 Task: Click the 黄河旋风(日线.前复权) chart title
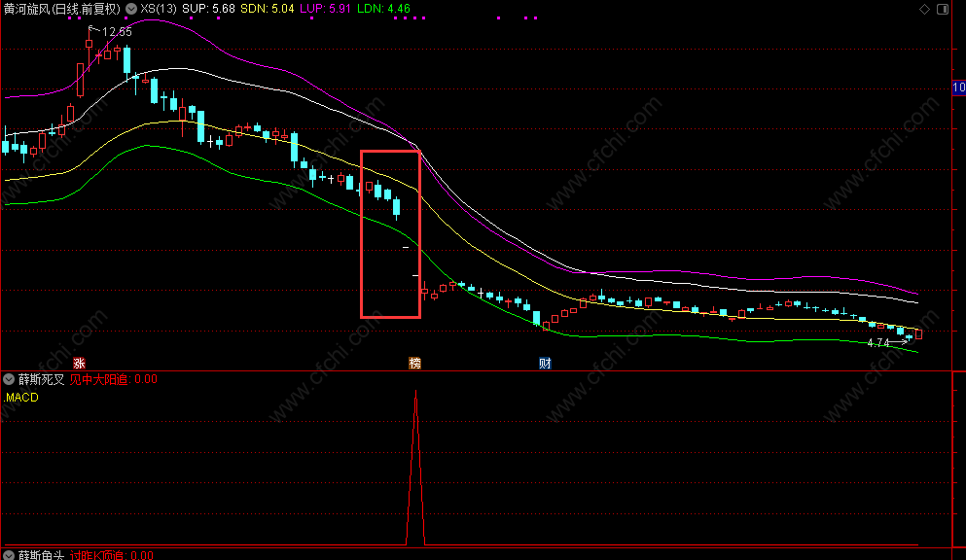point(62,9)
